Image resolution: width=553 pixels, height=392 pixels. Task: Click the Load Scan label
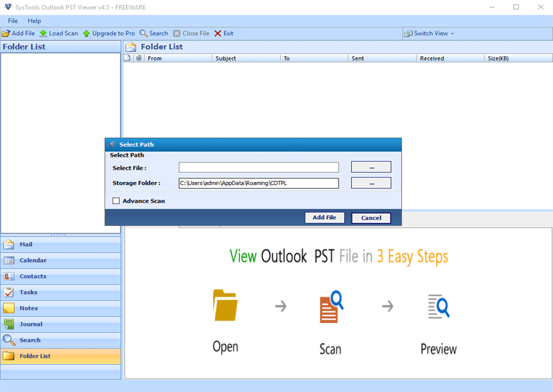click(64, 34)
